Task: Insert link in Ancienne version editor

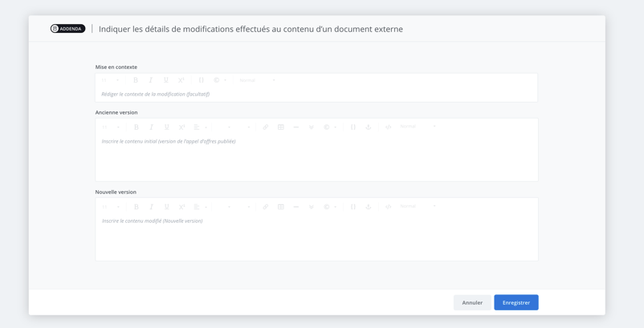Action: tap(266, 127)
